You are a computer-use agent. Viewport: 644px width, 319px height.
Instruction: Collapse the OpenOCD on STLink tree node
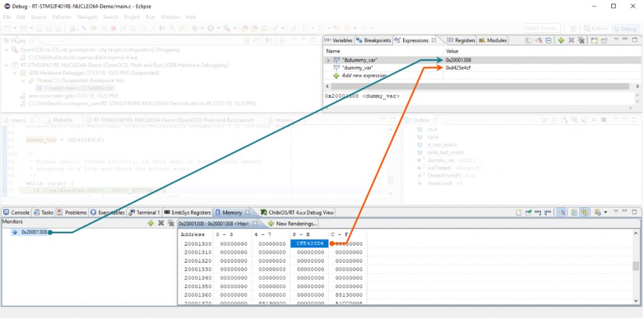tap(7, 50)
